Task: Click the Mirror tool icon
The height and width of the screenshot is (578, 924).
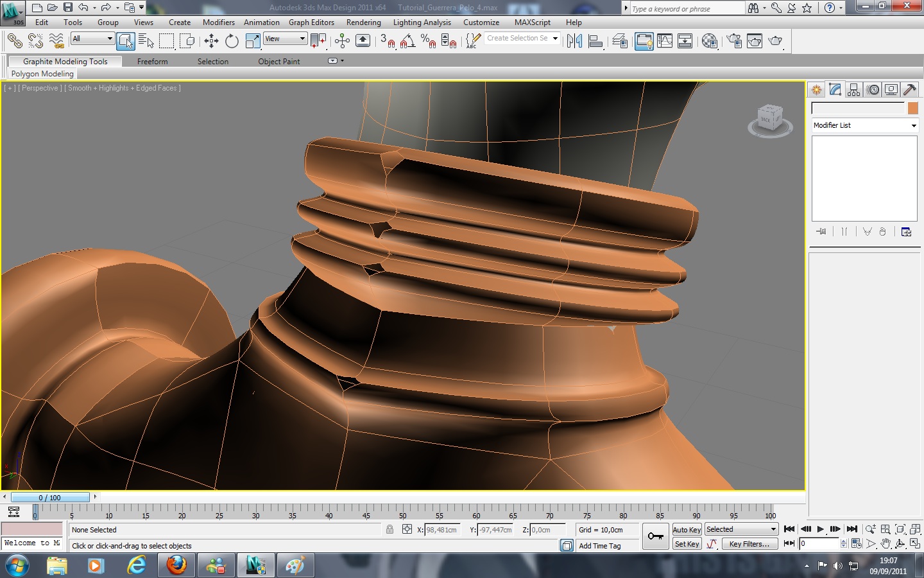Action: click(574, 42)
